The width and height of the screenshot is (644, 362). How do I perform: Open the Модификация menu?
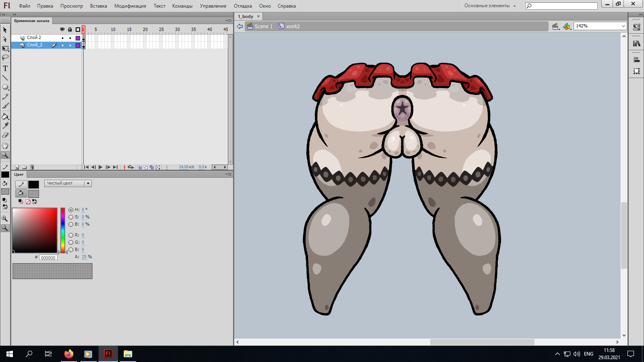coord(130,6)
